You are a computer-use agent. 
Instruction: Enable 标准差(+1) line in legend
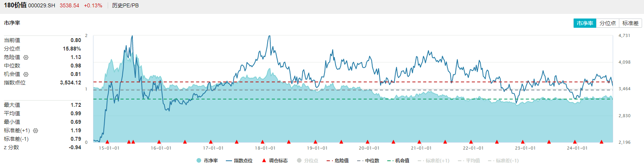[434, 161]
